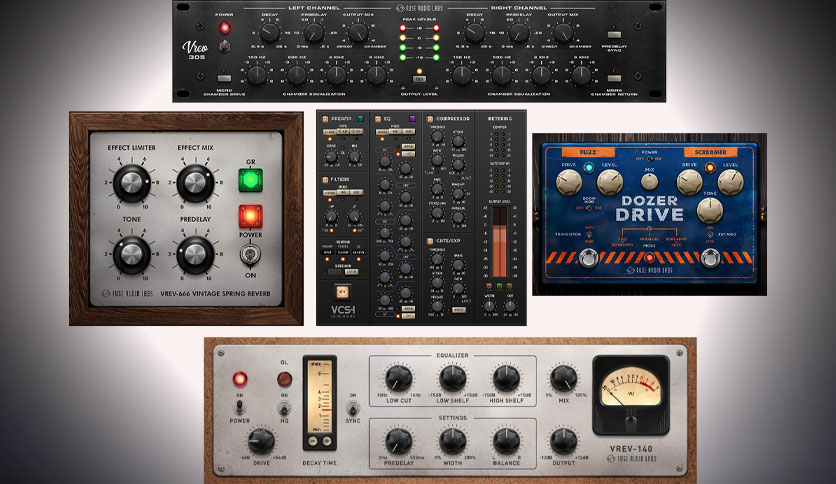Toggle the VCS-1 Compressor section power icon
Screen dimensions: 836x484
430,119
